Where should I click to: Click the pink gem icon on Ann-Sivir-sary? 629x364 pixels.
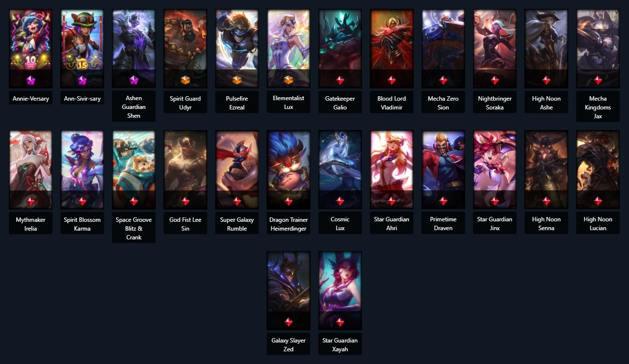click(82, 80)
